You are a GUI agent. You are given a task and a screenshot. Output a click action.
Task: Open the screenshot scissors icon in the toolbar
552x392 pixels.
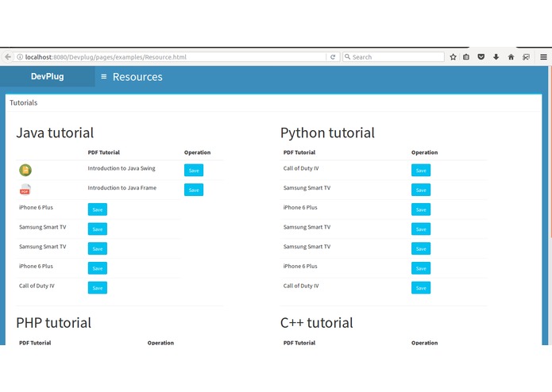(x=526, y=57)
